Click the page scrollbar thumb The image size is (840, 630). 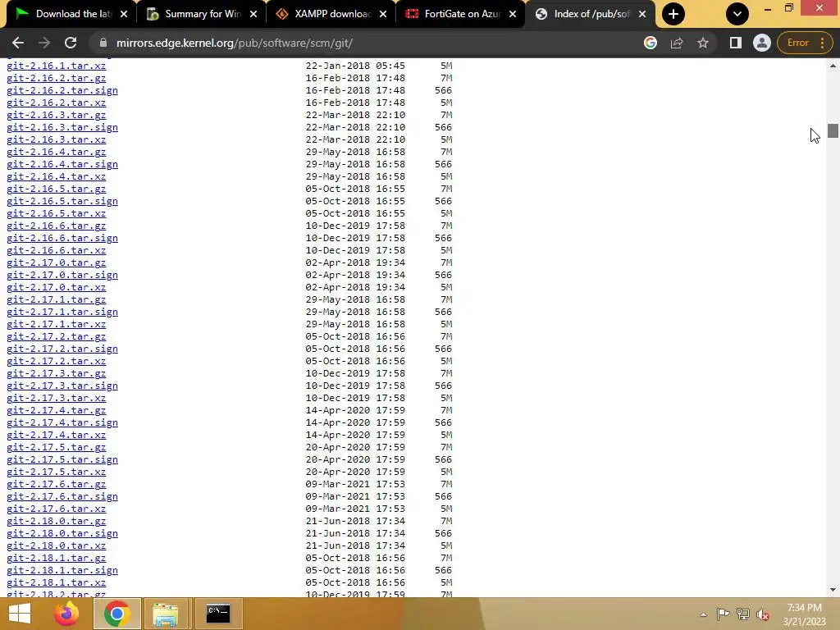833,130
